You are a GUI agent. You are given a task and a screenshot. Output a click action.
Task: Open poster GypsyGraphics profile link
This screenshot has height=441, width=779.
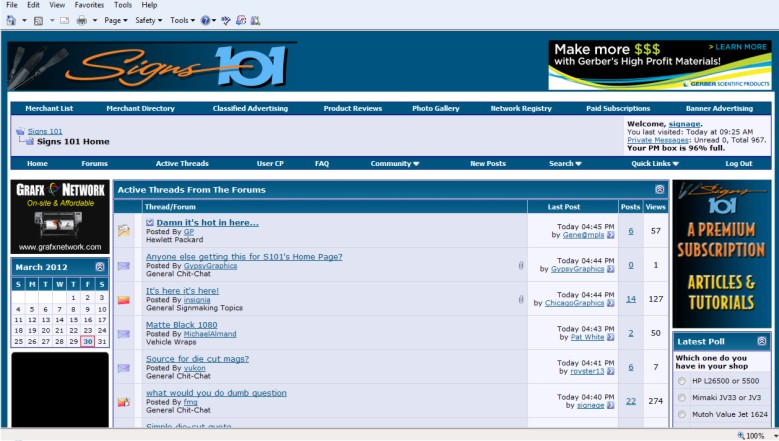210,266
